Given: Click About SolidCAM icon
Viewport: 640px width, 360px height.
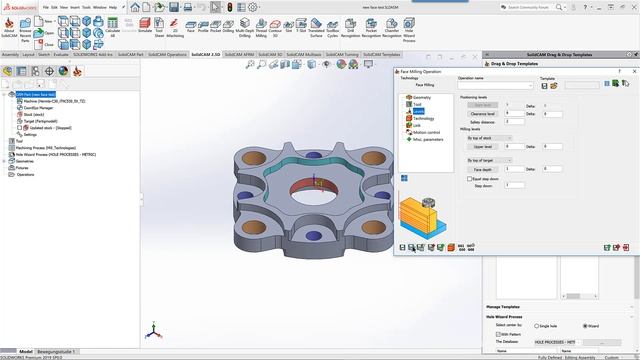Looking at the screenshot, I should click(x=9, y=27).
